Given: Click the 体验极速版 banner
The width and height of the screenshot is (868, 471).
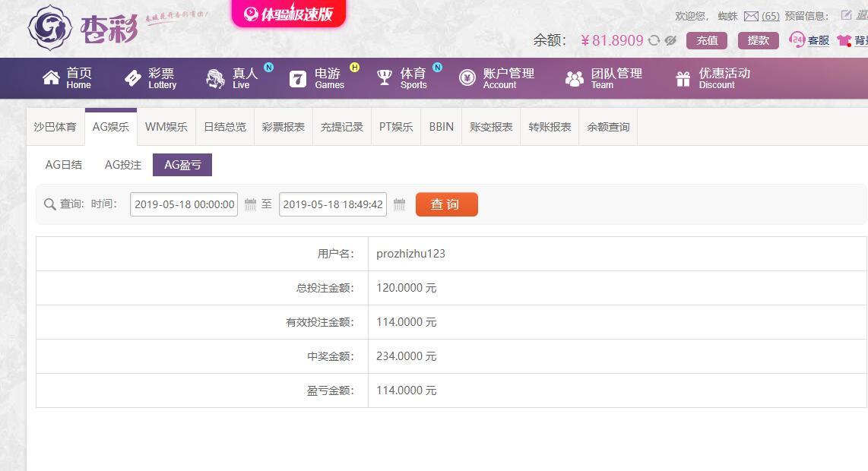Looking at the screenshot, I should coord(288,13).
